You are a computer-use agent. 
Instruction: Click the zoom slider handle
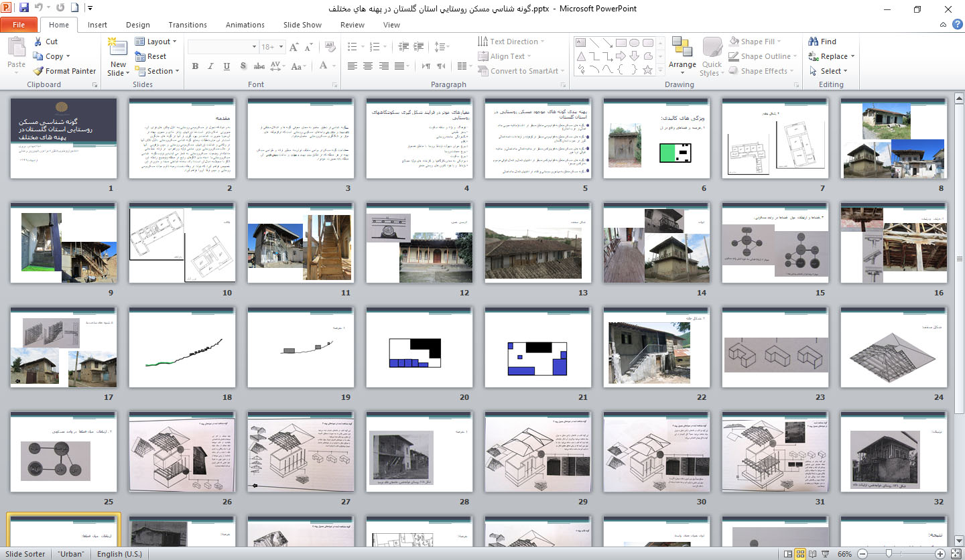pyautogui.click(x=889, y=554)
